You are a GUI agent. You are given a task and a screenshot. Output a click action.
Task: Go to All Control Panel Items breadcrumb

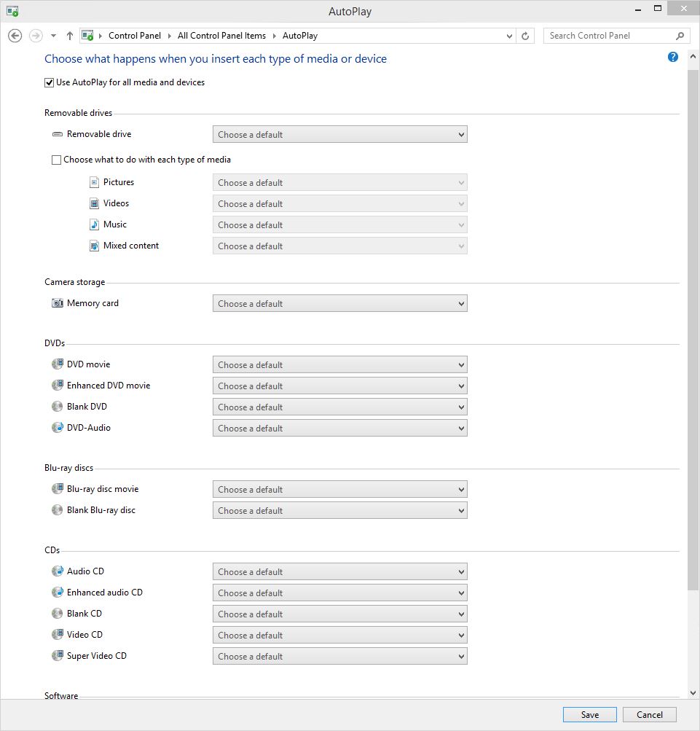[x=221, y=36]
